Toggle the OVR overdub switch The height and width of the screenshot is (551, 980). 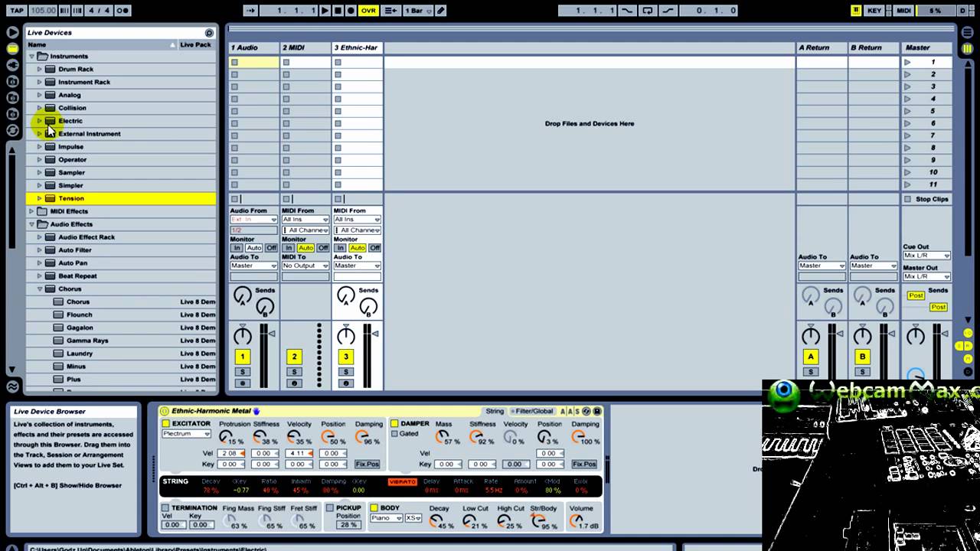368,11
